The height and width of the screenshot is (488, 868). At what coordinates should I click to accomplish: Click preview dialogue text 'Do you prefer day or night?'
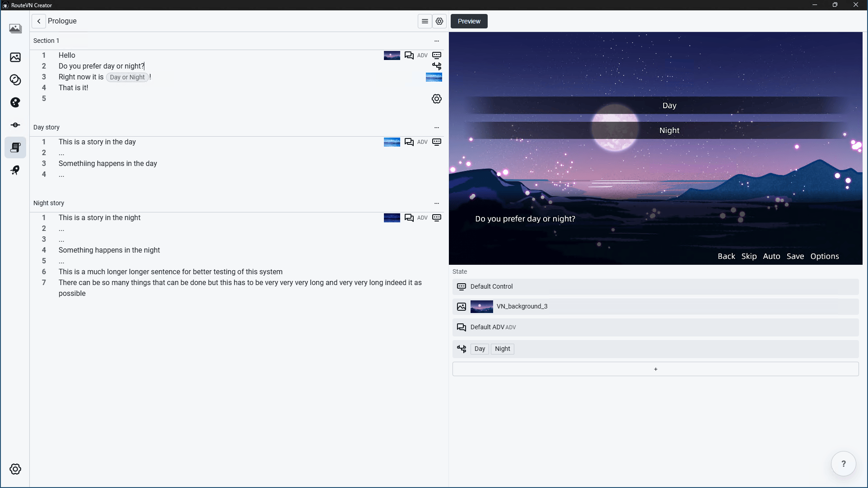coord(525,219)
